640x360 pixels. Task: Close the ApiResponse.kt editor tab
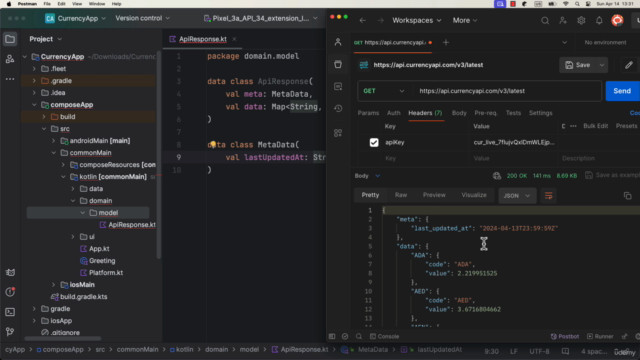234,39
